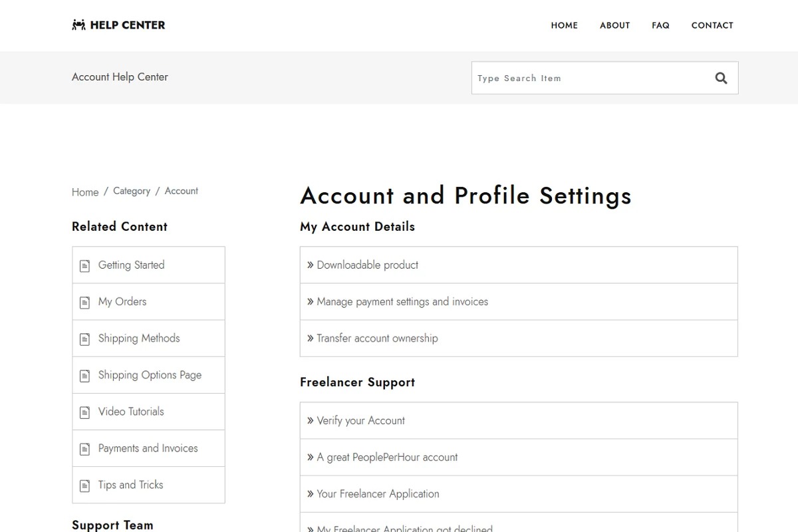Viewport: 798px width, 532px height.
Task: Click the search magnifier icon
Action: point(721,78)
